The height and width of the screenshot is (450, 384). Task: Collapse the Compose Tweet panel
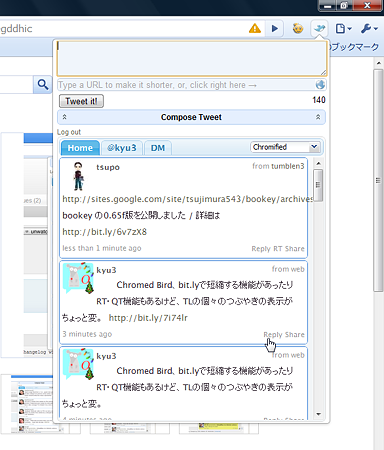coord(191,117)
